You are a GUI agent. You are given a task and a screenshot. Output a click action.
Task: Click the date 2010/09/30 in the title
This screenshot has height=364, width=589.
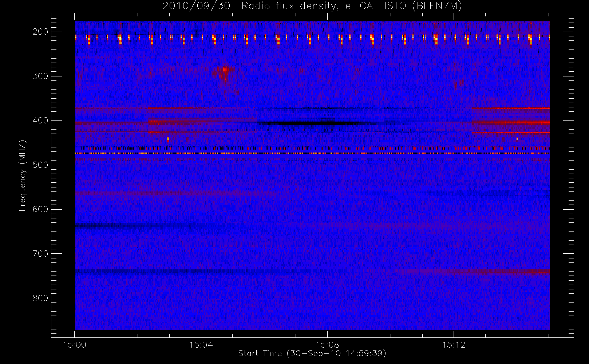[x=197, y=6]
